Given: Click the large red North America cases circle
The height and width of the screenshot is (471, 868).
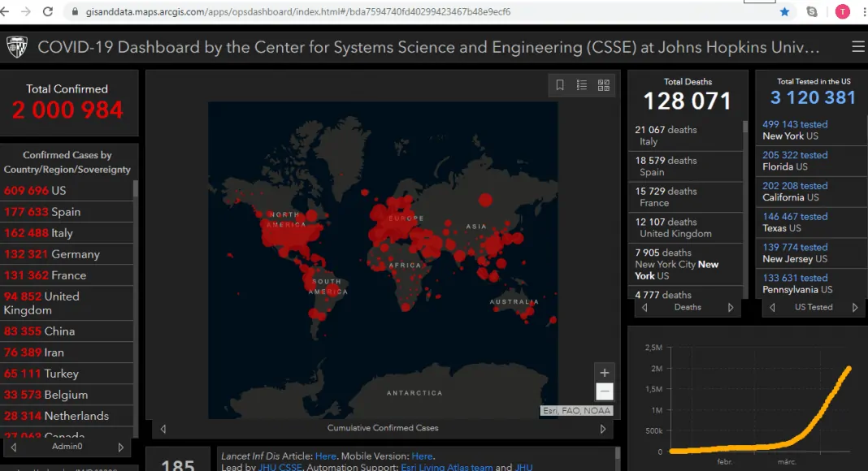Looking at the screenshot, I should click(x=289, y=235).
